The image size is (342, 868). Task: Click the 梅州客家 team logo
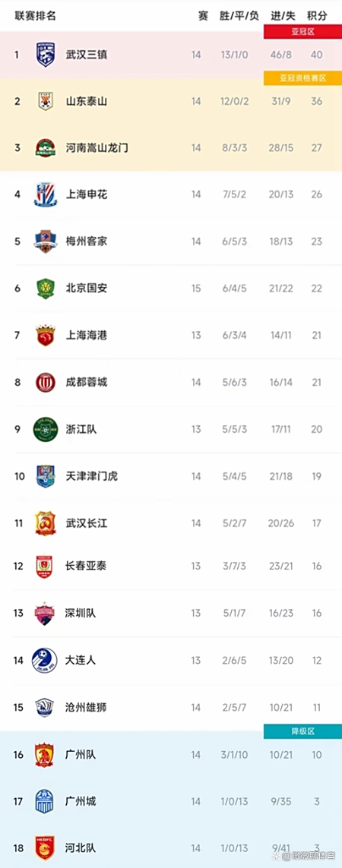pyautogui.click(x=44, y=241)
